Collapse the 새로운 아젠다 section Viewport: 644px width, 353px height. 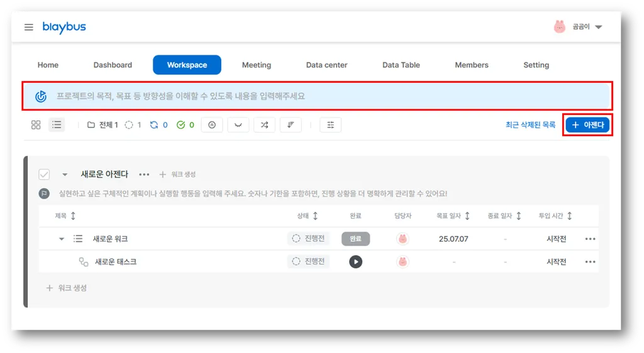65,175
